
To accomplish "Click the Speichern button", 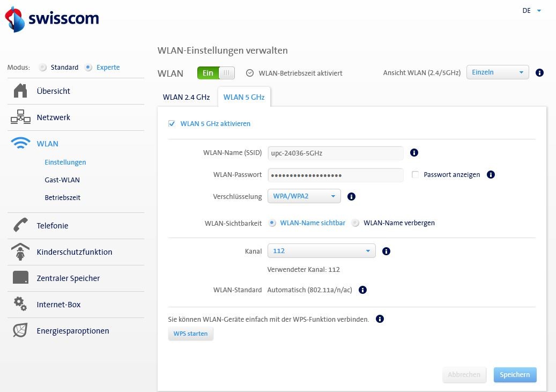I will click(515, 375).
